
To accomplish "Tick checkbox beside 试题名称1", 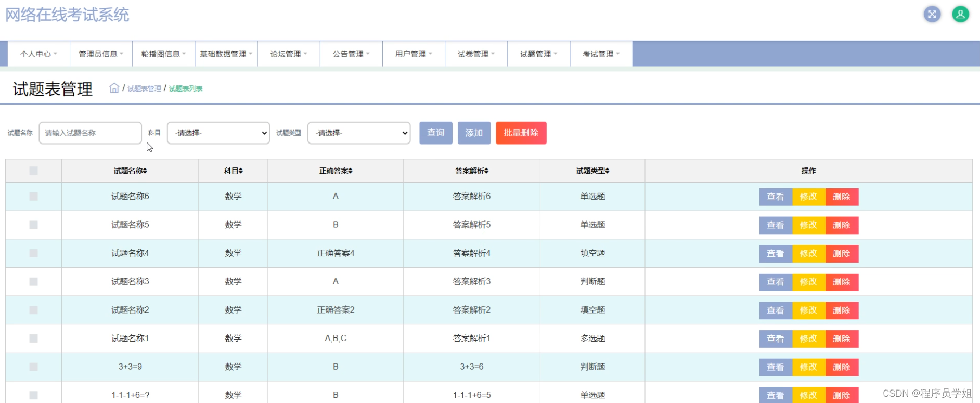I will point(34,339).
